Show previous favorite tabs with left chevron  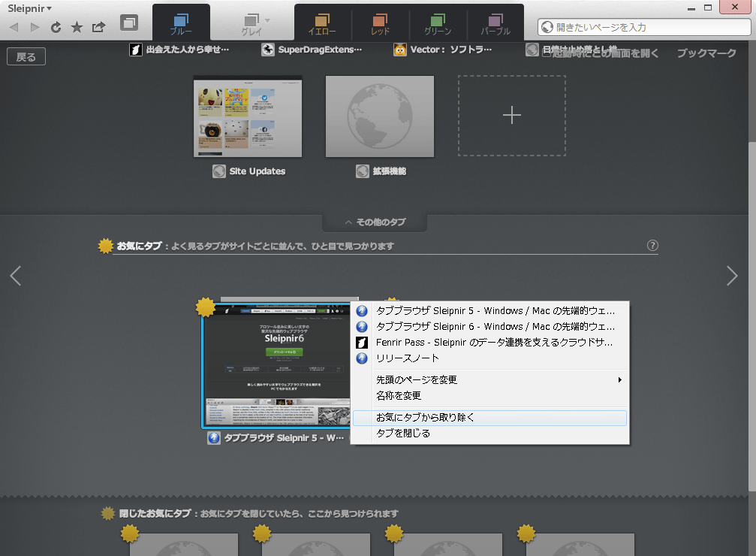(x=16, y=276)
